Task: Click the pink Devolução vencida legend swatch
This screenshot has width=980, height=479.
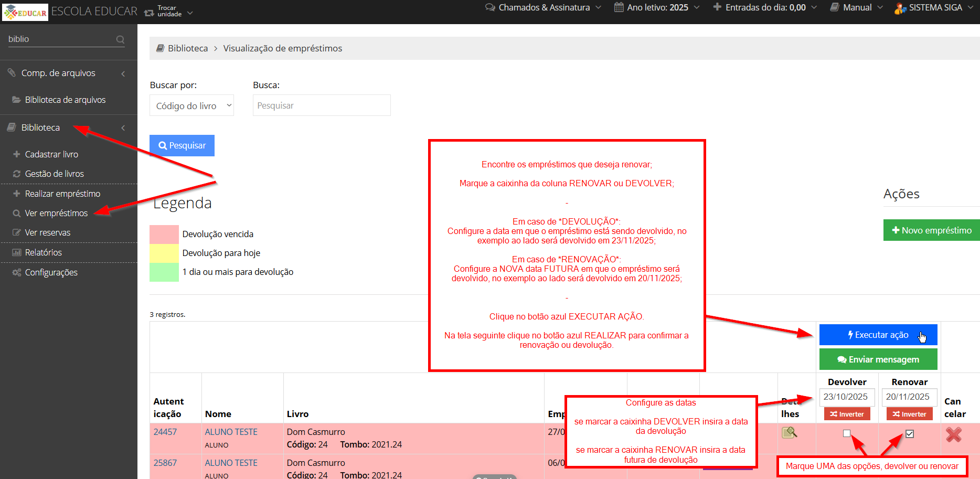Action: point(164,234)
